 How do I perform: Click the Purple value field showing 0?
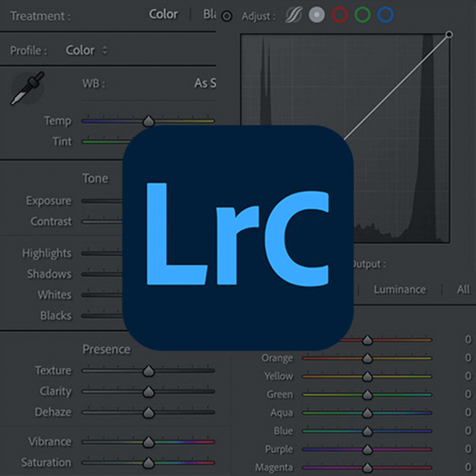[468, 449]
